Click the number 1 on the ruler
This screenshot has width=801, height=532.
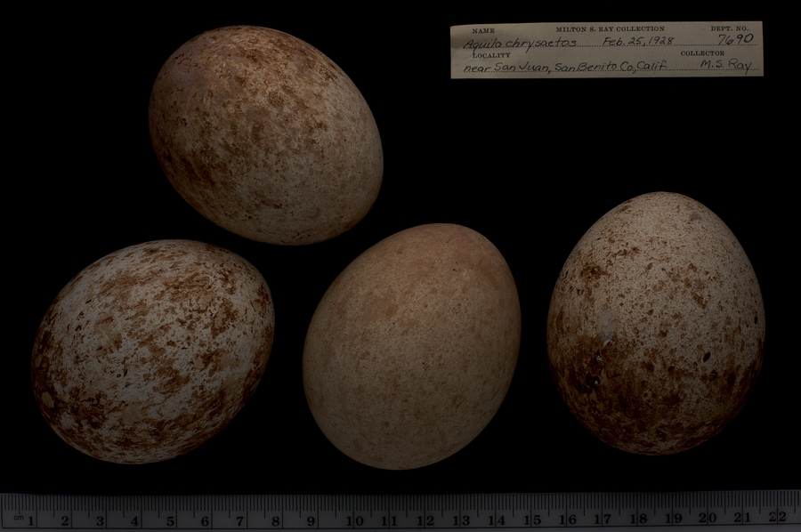click(x=30, y=520)
